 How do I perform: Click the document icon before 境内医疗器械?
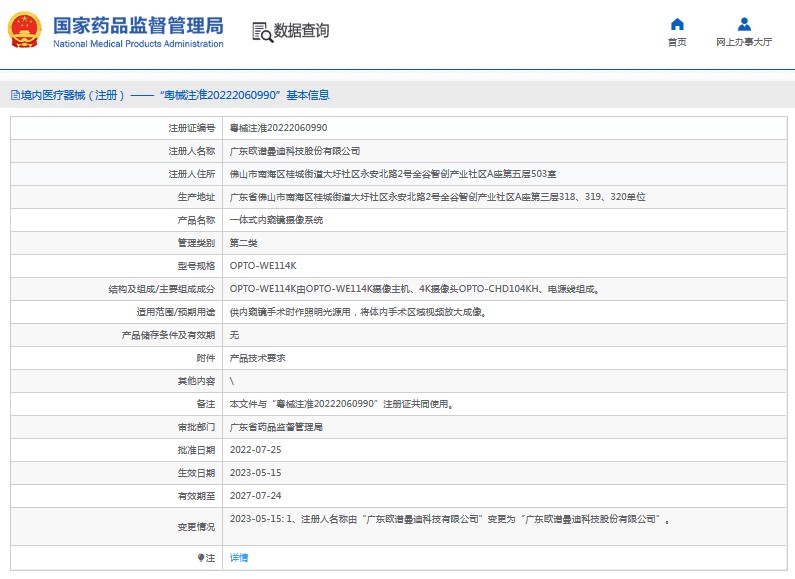pyautogui.click(x=15, y=96)
